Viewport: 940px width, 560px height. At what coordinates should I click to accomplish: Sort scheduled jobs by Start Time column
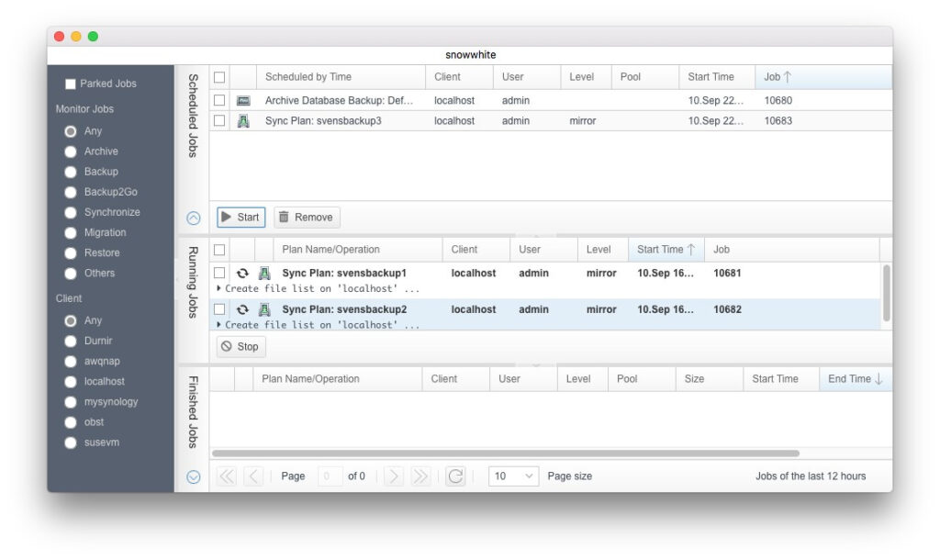[711, 77]
